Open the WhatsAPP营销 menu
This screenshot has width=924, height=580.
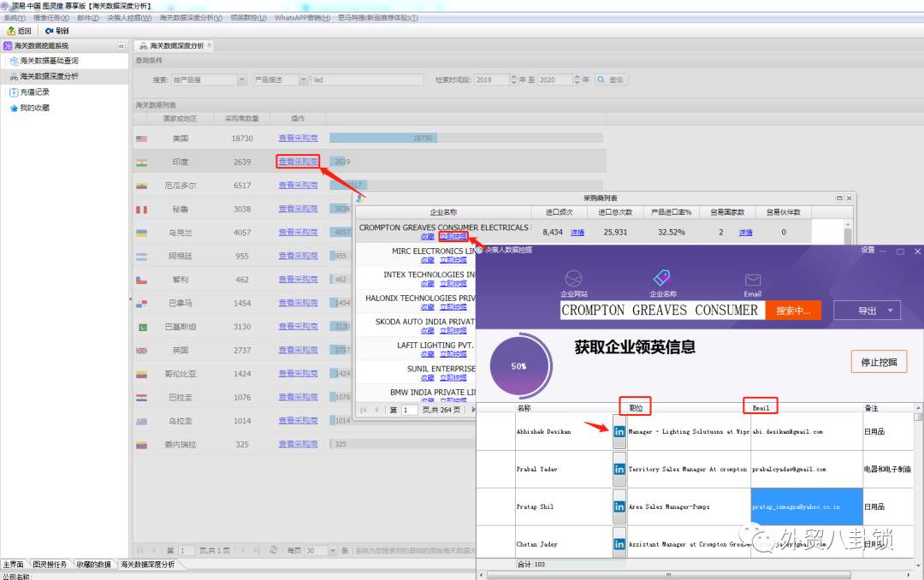(302, 18)
